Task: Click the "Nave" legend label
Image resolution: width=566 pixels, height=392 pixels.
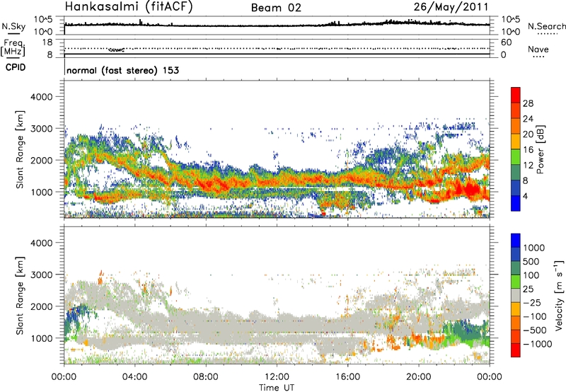Action: [x=538, y=49]
